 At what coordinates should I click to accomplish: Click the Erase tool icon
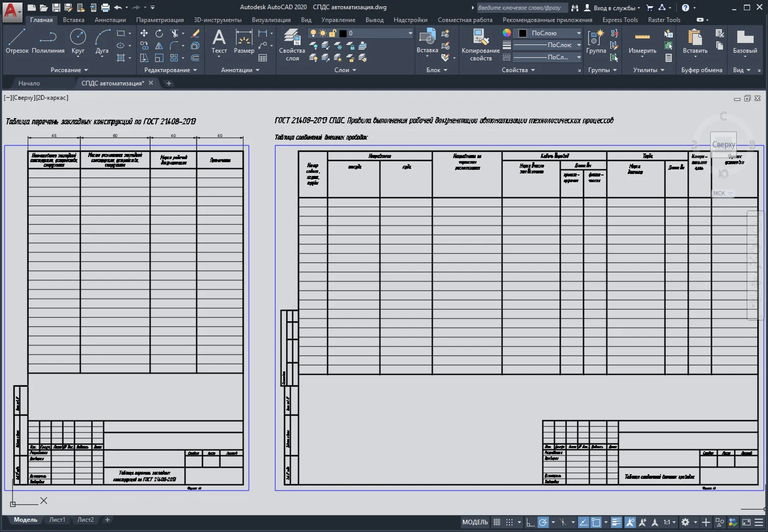(x=195, y=33)
